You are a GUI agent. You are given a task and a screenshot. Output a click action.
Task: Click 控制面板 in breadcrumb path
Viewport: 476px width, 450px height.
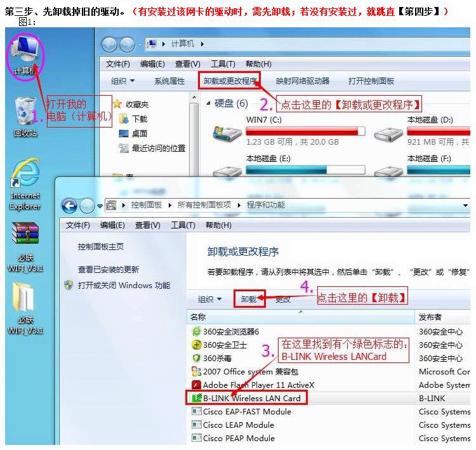click(147, 205)
